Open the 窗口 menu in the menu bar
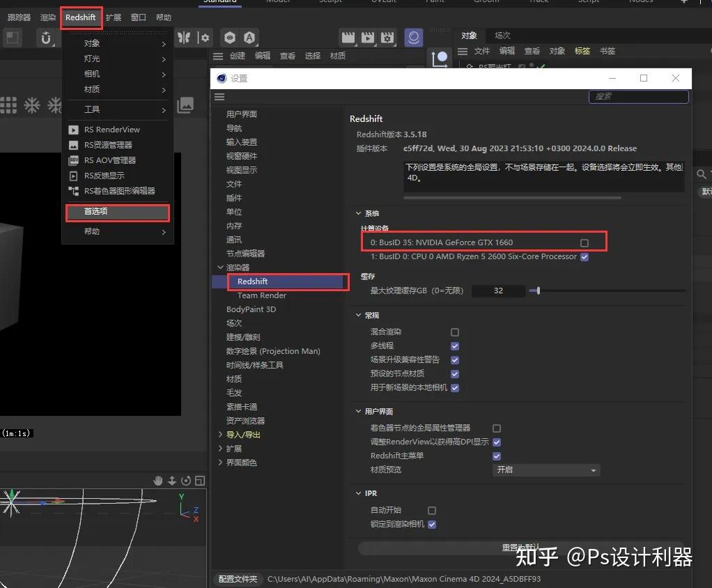The height and width of the screenshot is (588, 712). click(x=137, y=17)
